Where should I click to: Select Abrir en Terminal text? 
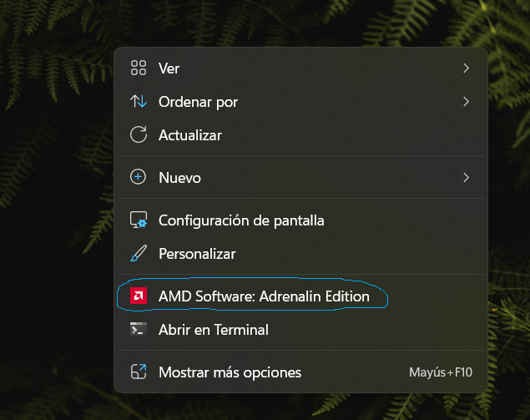point(214,330)
